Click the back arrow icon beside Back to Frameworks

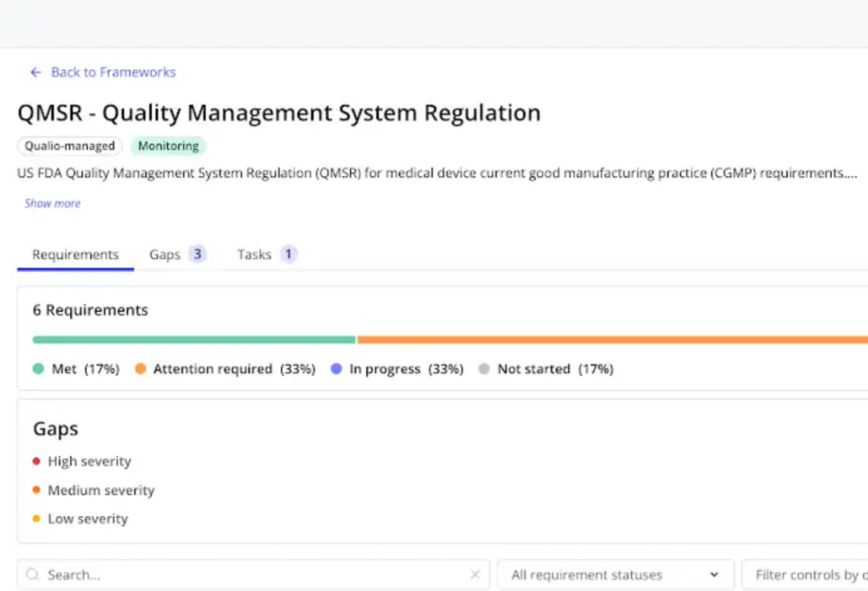coord(36,72)
